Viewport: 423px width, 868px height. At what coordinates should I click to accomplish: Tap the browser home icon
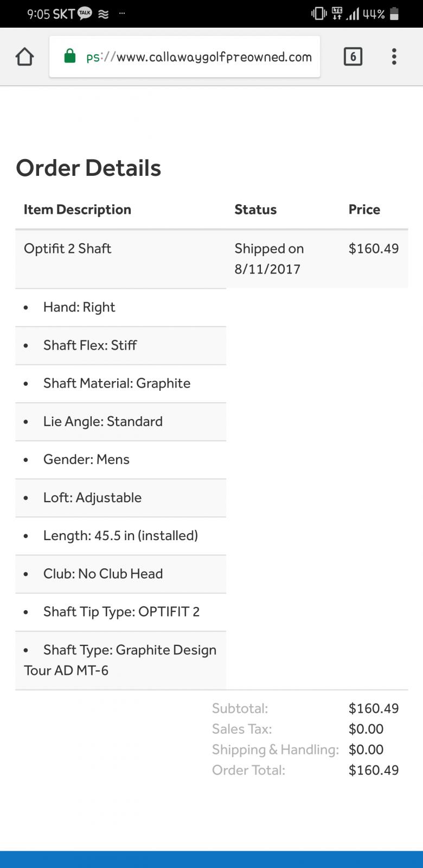coord(25,56)
